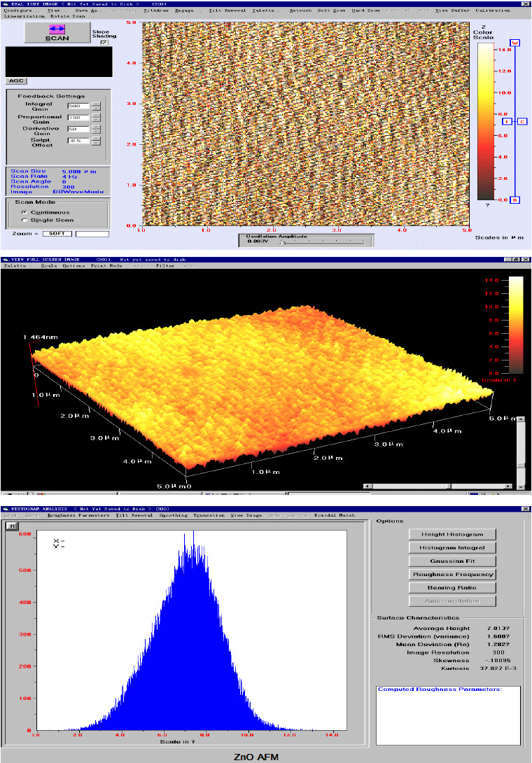
Task: Click the SOFT zoom button
Action: tap(57, 233)
